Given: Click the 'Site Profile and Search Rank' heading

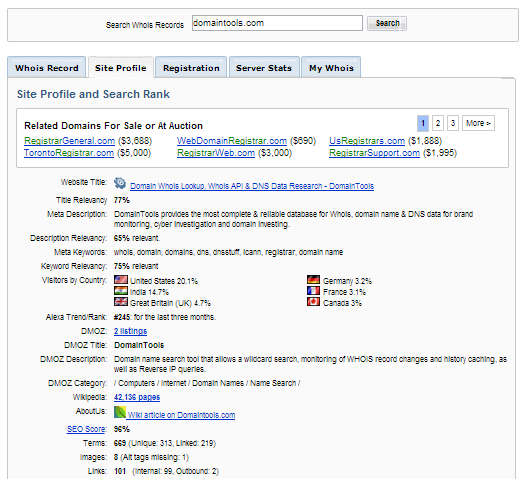Looking at the screenshot, I should pyautogui.click(x=93, y=94).
